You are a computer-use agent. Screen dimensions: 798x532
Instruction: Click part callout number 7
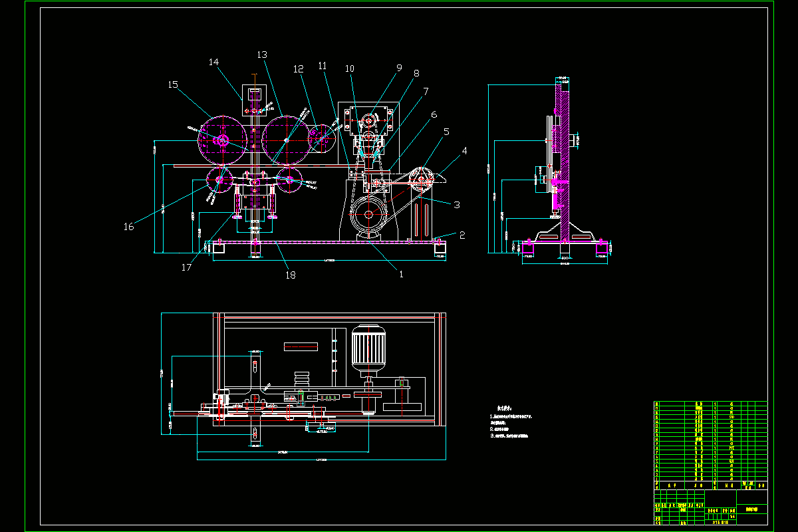(425, 91)
